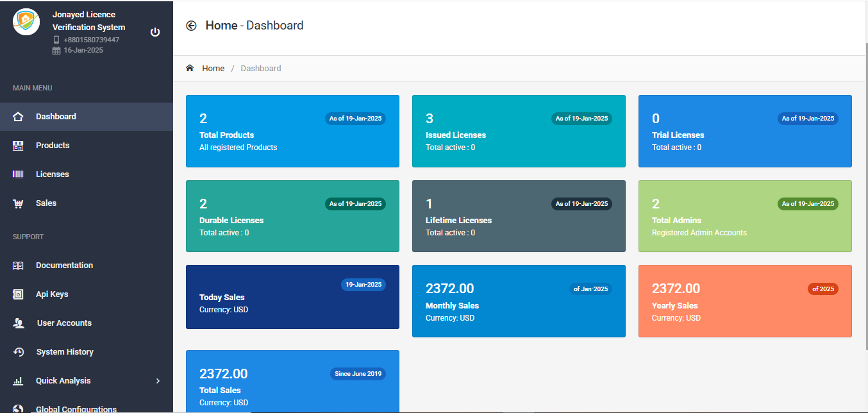
Task: Expand the Quick Analysis chevron arrow
Action: coord(158,381)
